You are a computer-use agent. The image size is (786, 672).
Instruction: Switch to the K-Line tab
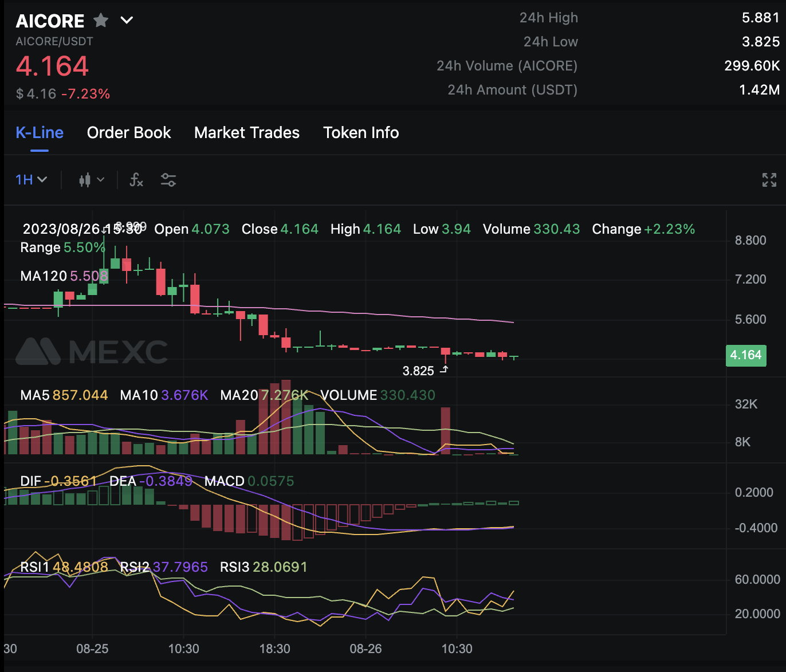[40, 133]
